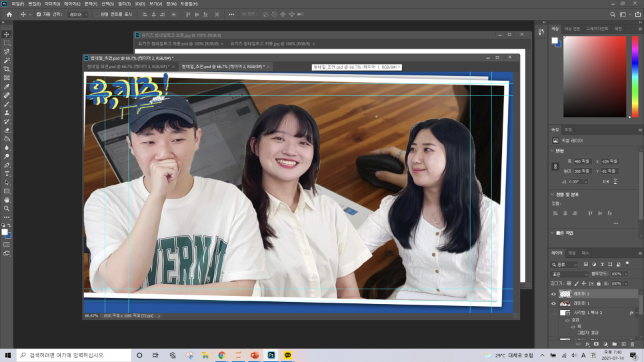Select the Eyedropper tool
644x362 pixels.
[7, 87]
